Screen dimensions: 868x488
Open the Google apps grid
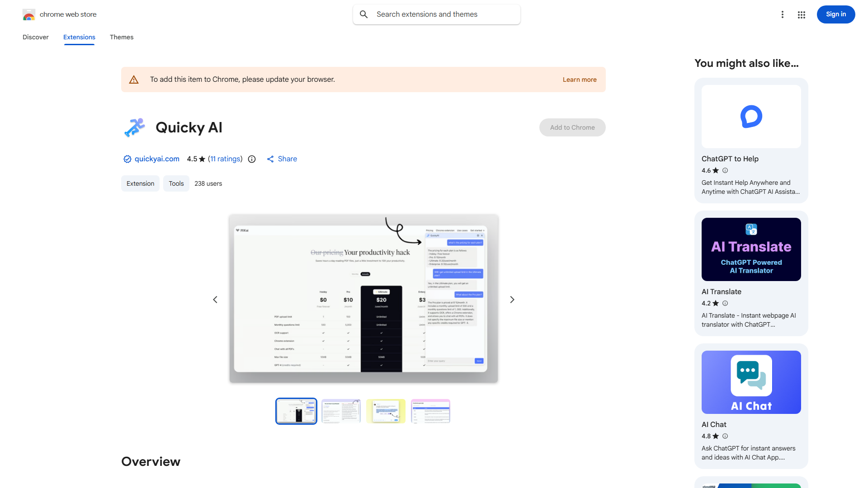tap(801, 14)
